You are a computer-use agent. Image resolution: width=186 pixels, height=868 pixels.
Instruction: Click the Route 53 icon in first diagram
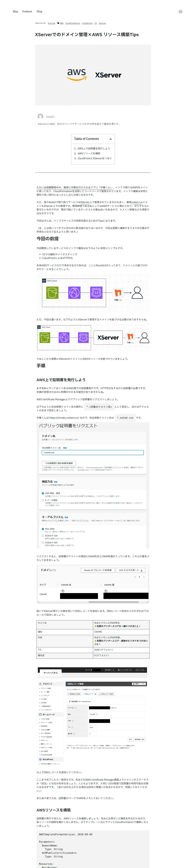pos(96,293)
